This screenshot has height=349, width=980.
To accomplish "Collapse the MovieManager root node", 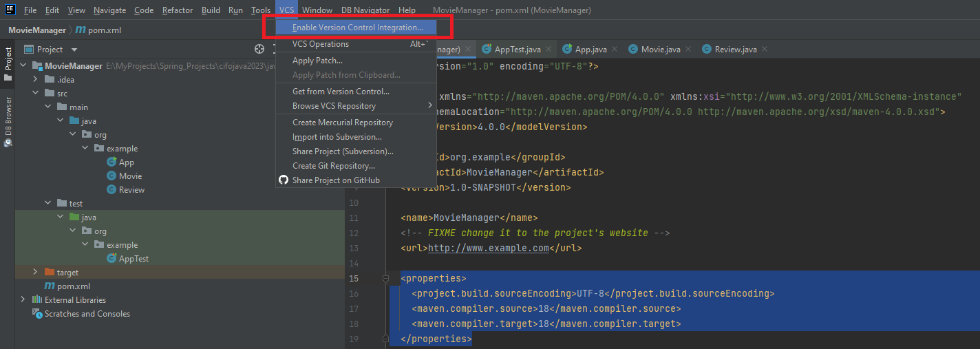I will tap(23, 66).
